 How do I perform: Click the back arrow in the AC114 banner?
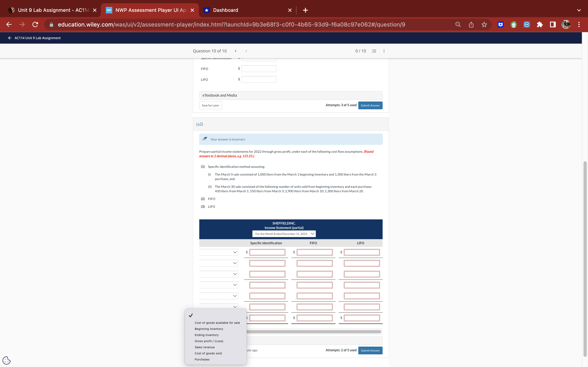[10, 38]
